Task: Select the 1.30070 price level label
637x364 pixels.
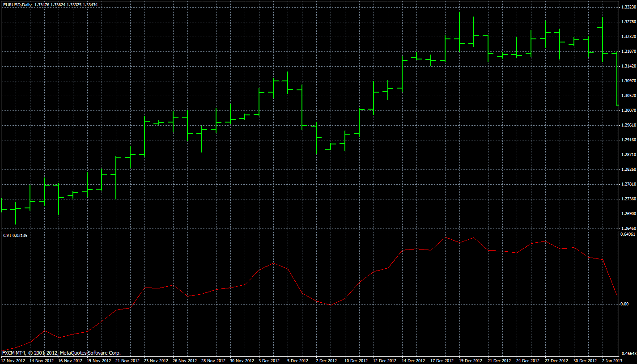Action: (629, 110)
